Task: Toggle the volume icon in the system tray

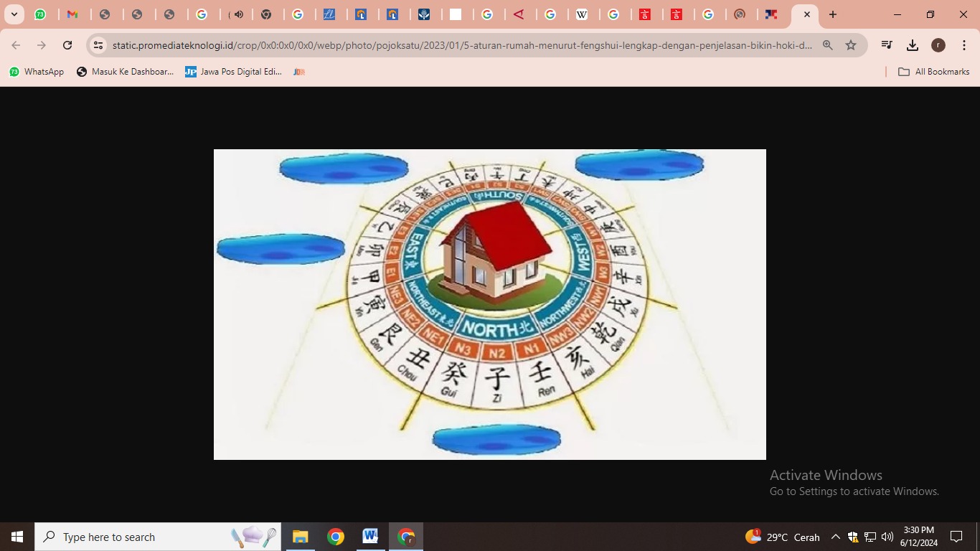Action: click(887, 537)
